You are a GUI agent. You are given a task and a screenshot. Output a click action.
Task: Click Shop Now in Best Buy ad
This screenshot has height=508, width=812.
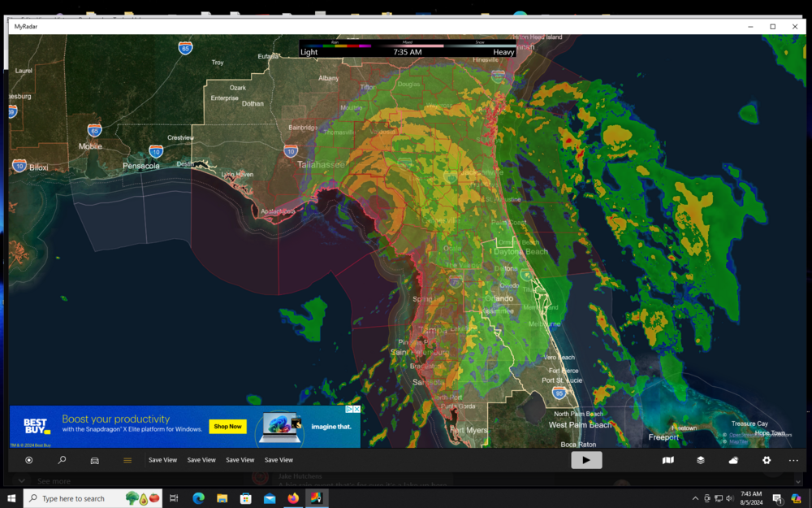point(228,427)
